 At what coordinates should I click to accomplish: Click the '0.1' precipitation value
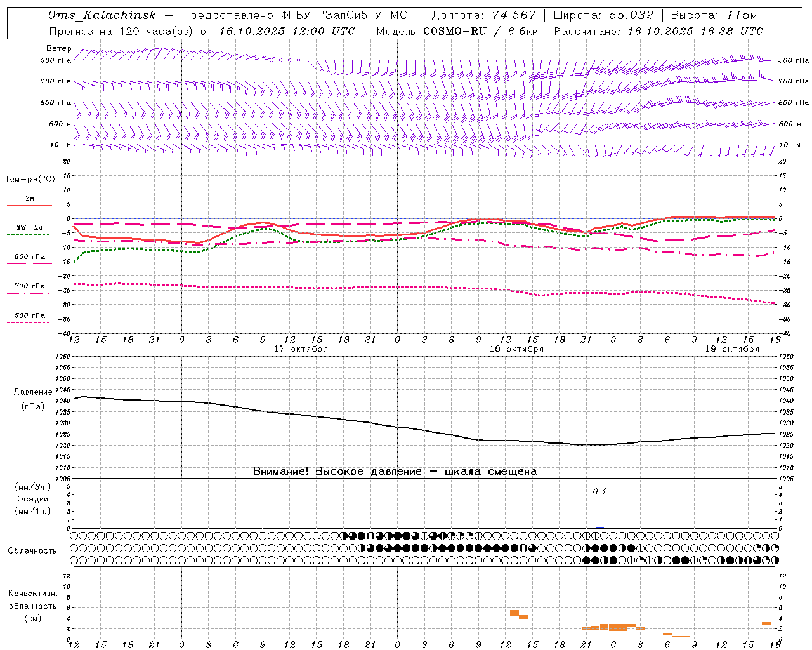[599, 492]
